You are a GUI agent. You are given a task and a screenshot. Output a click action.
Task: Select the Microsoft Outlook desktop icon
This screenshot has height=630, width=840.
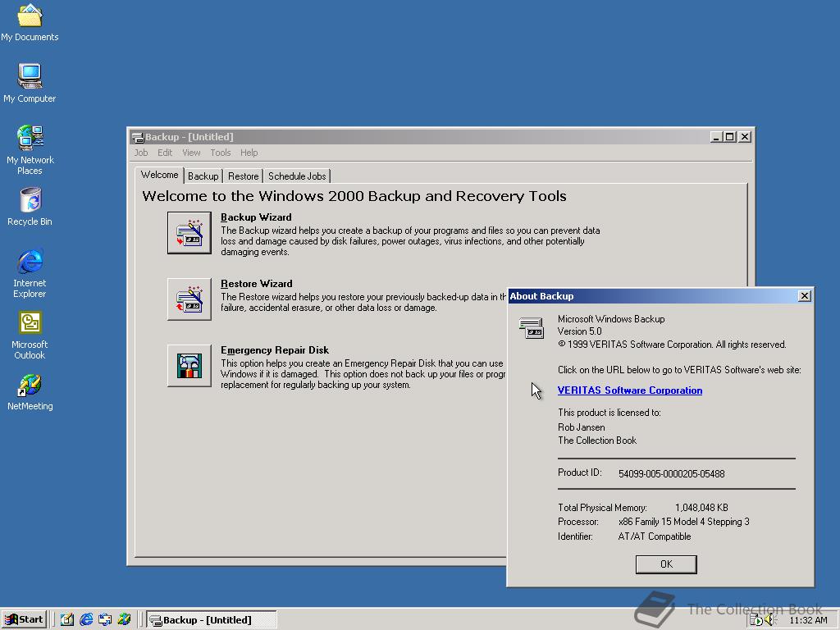(30, 335)
